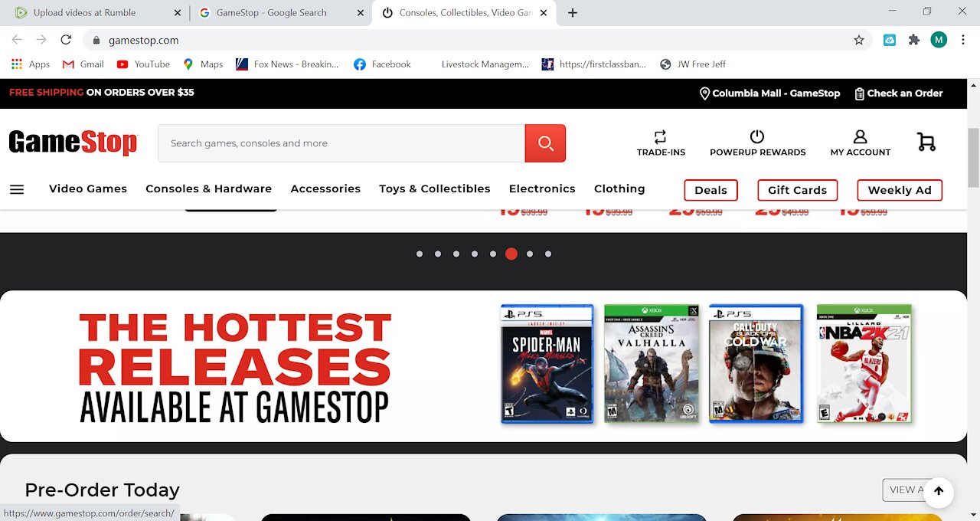Open Chrome three-dot menu
The image size is (980, 521).
963,40
